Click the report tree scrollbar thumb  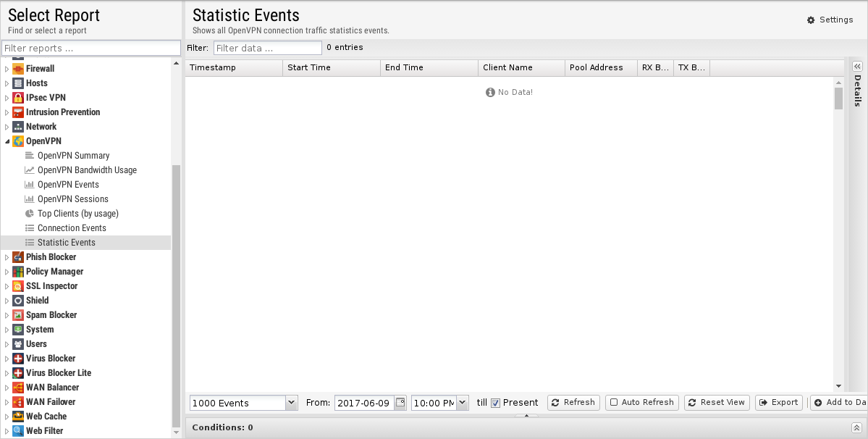175,296
